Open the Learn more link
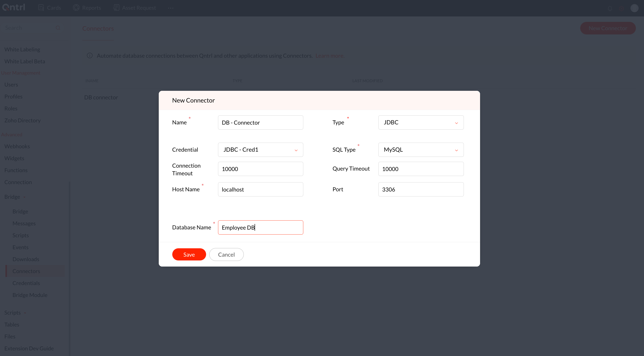Image resolution: width=644 pixels, height=356 pixels. tap(330, 56)
